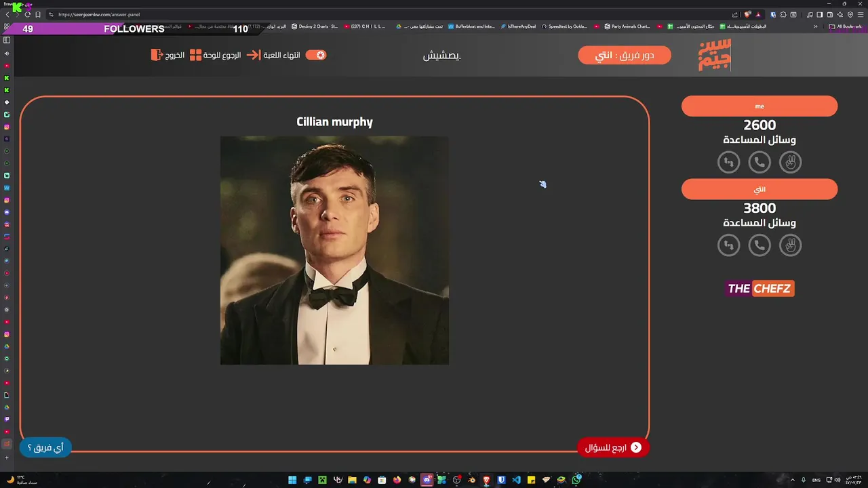Click the 3800 score for team انتي

pos(759,209)
